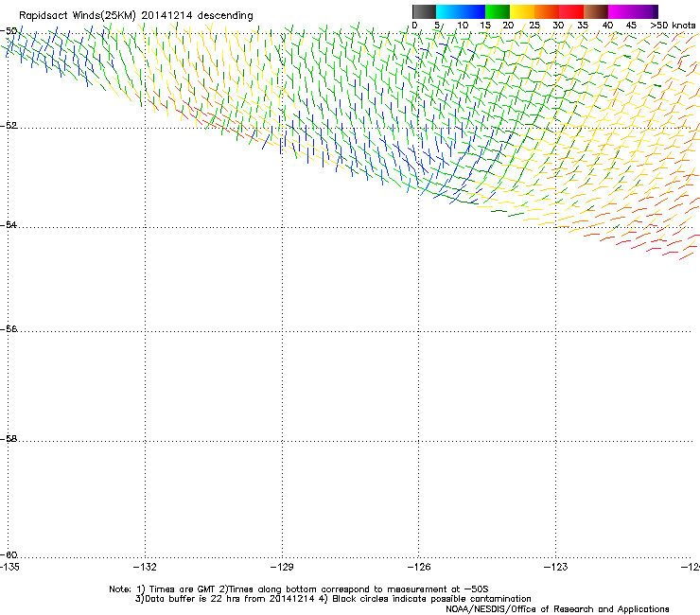The image size is (700, 615).
Task: Click the '25' legend scale label
Action: (x=534, y=26)
